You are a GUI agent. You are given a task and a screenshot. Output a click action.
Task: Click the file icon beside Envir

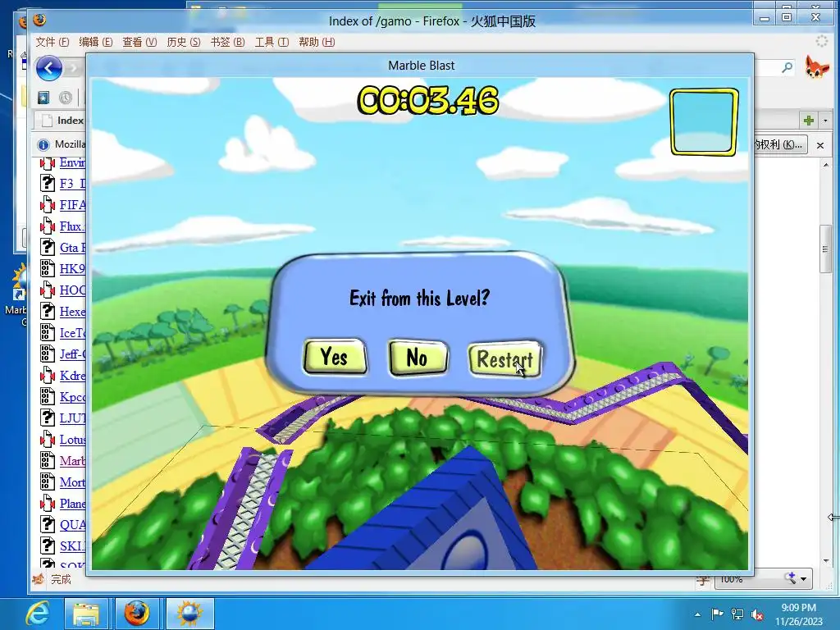pos(48,162)
